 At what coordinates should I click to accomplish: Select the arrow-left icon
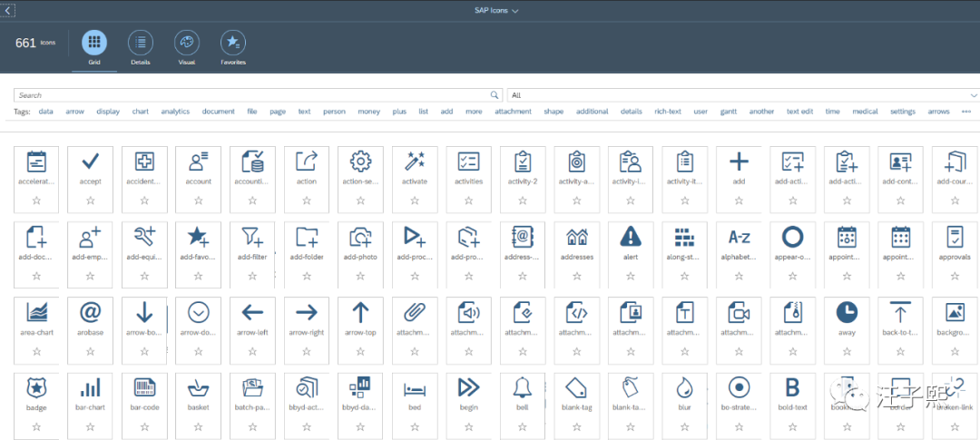[252, 312]
